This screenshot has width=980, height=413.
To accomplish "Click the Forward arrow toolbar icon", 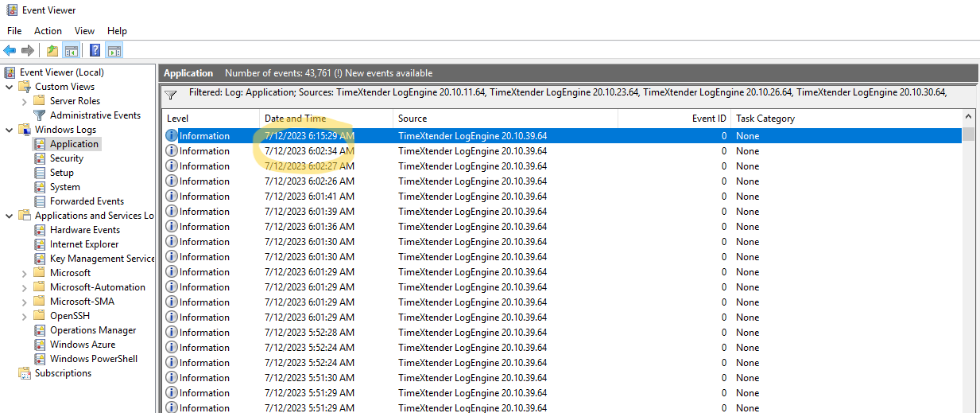I will (x=28, y=50).
